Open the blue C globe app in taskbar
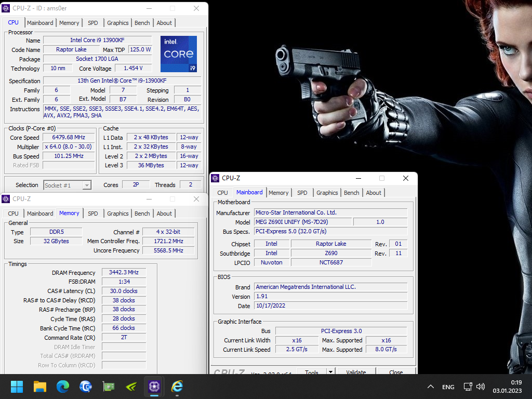Image resolution: width=532 pixels, height=399 pixels. [86, 387]
